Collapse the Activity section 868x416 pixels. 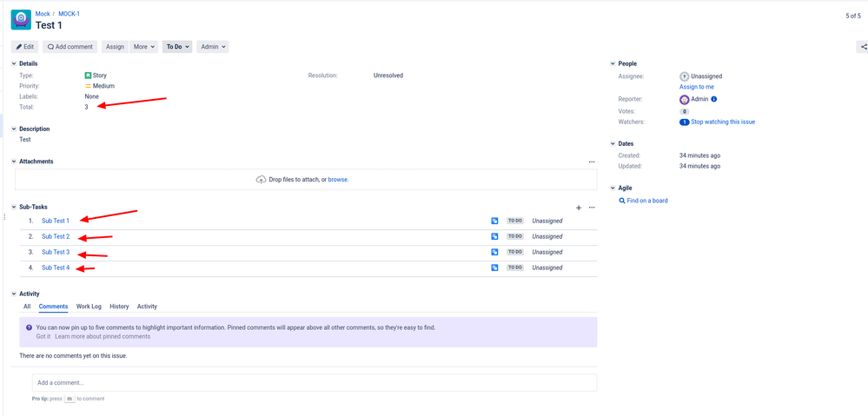(x=15, y=294)
